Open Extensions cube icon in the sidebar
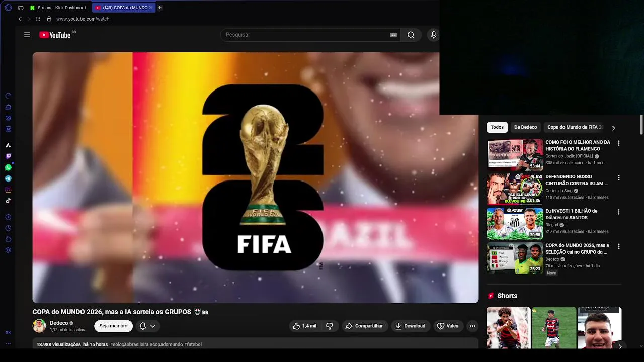 8,239
